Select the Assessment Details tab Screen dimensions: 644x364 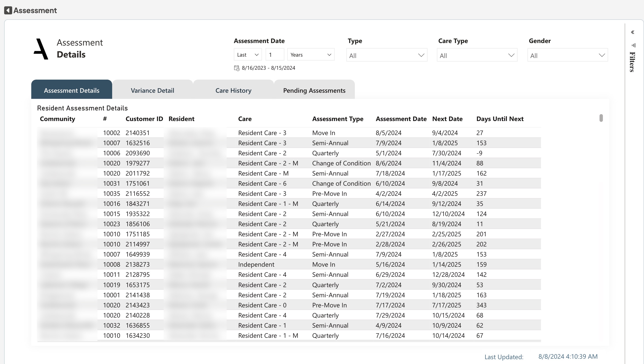(x=71, y=90)
